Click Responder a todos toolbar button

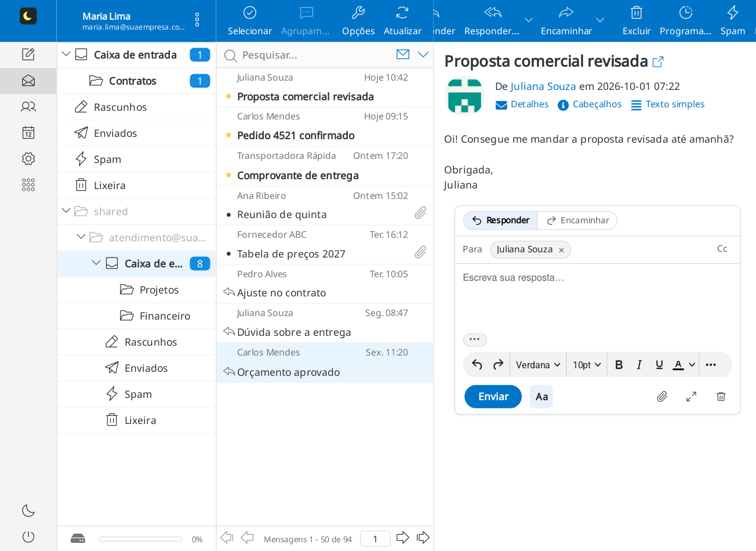point(492,21)
